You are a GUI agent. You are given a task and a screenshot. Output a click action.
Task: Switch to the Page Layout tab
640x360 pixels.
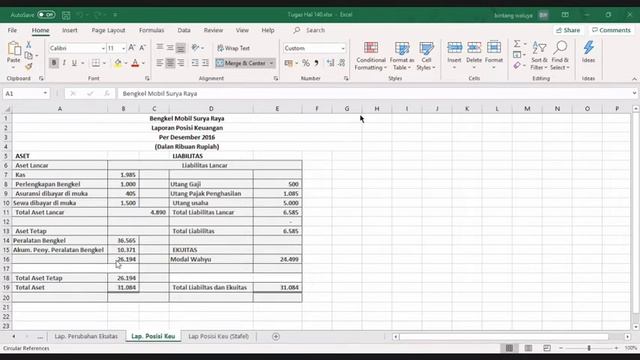click(108, 30)
